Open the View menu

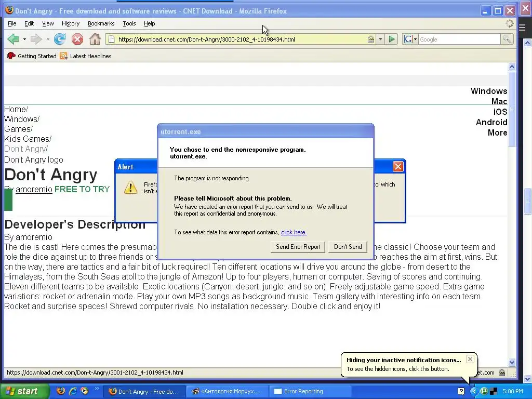(48, 23)
